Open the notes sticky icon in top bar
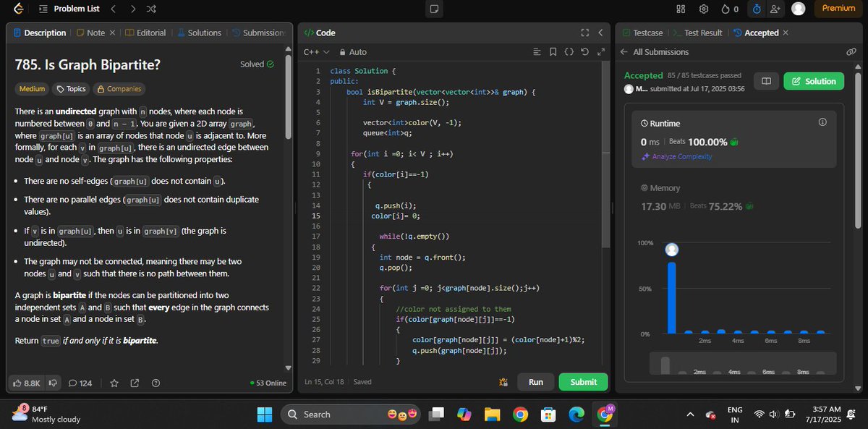 coord(434,9)
